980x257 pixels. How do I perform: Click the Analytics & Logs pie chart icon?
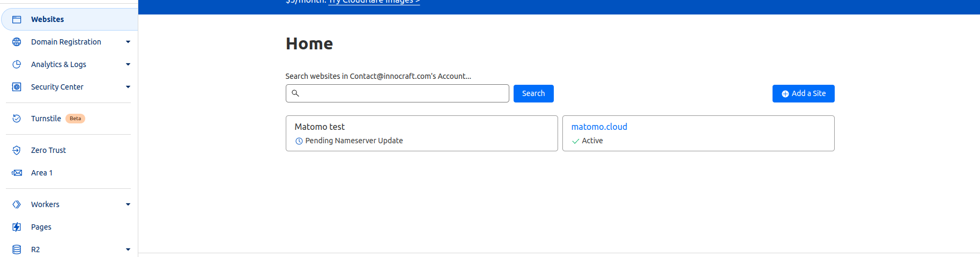[x=17, y=64]
